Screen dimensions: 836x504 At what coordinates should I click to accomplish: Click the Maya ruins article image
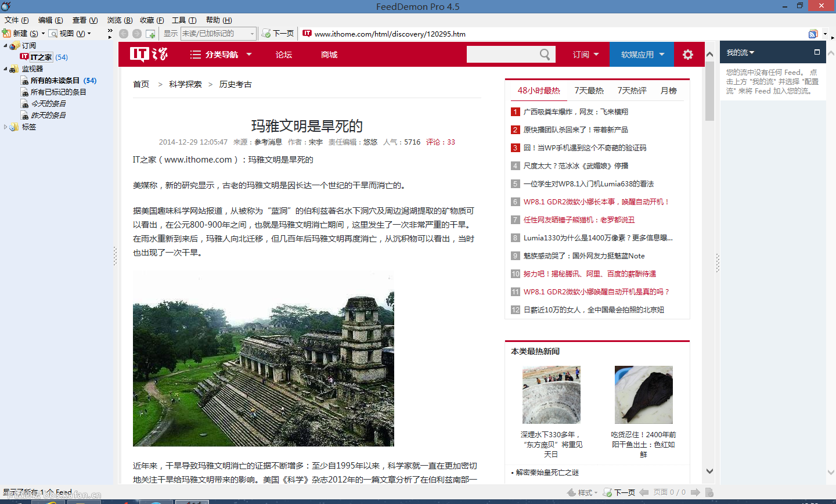pyautogui.click(x=264, y=359)
